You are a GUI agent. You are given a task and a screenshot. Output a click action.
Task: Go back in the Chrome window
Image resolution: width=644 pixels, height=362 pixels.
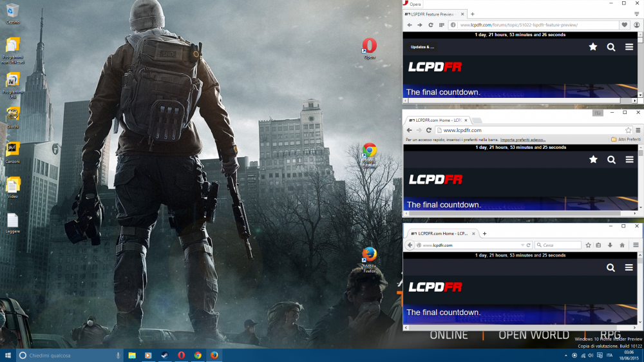click(409, 130)
